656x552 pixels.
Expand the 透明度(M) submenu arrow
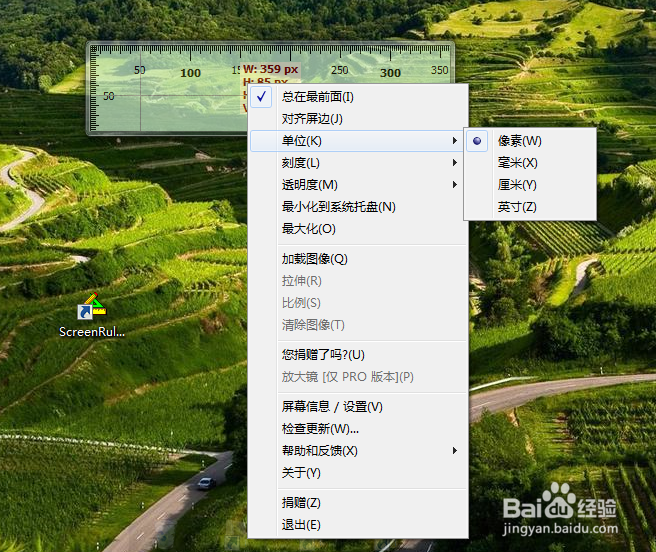tap(454, 185)
